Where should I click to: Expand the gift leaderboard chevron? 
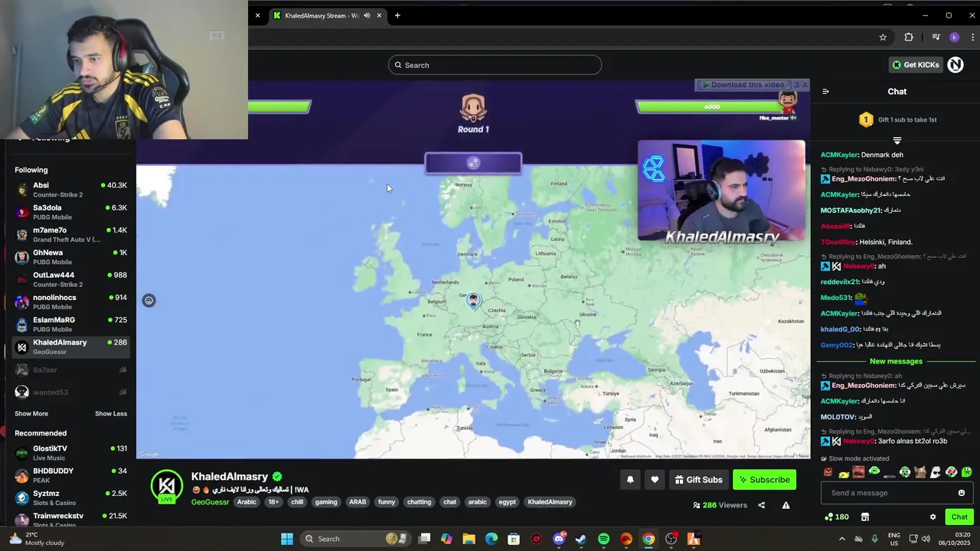[x=897, y=140]
